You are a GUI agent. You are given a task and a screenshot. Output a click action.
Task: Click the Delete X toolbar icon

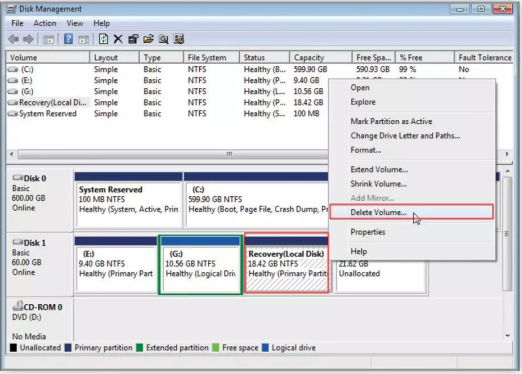[x=118, y=39]
